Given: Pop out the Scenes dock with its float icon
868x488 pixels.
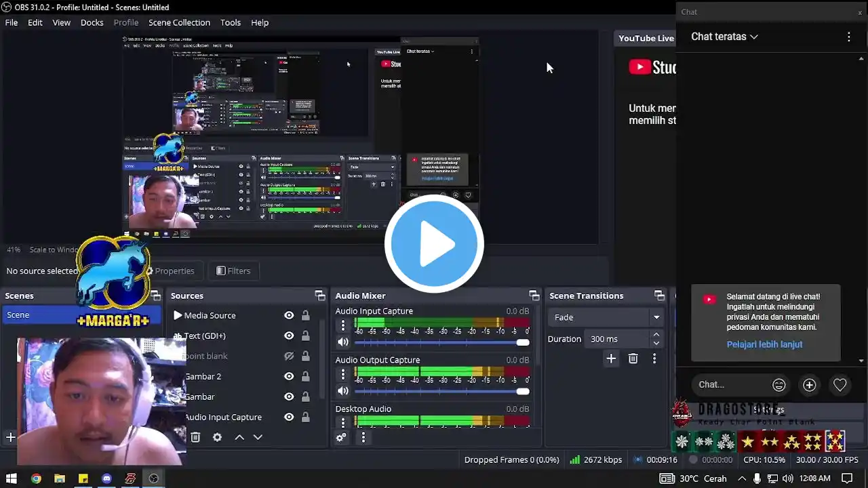Looking at the screenshot, I should (156, 296).
